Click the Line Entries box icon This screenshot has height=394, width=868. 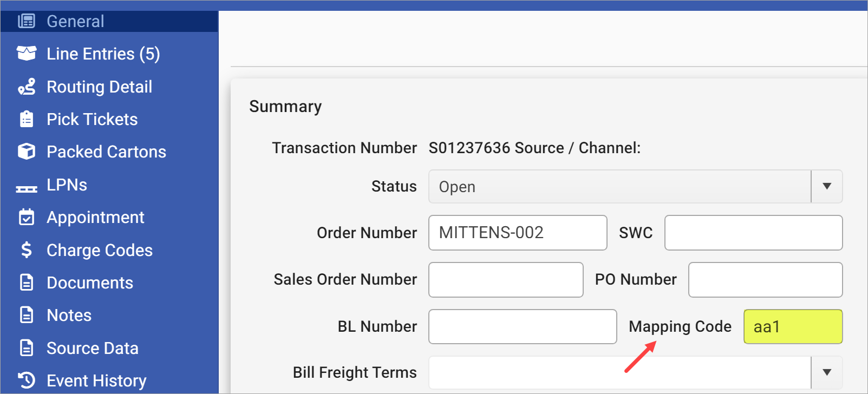tap(26, 53)
